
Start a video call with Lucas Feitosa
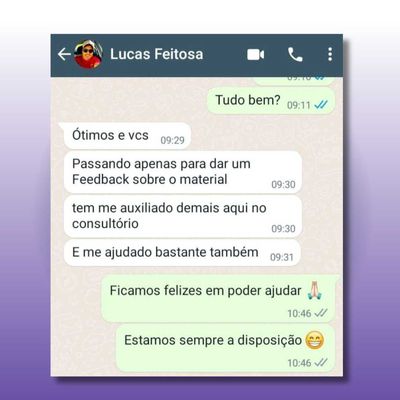[256, 55]
